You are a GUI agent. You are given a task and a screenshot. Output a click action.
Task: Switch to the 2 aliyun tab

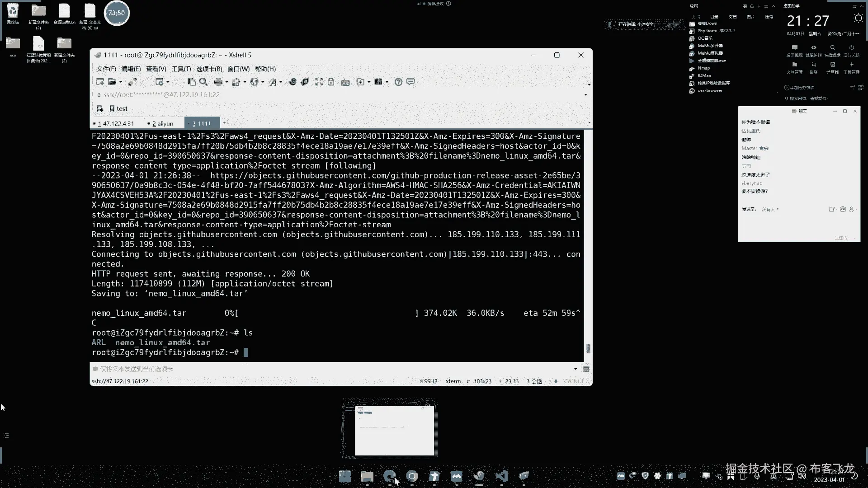click(x=163, y=123)
